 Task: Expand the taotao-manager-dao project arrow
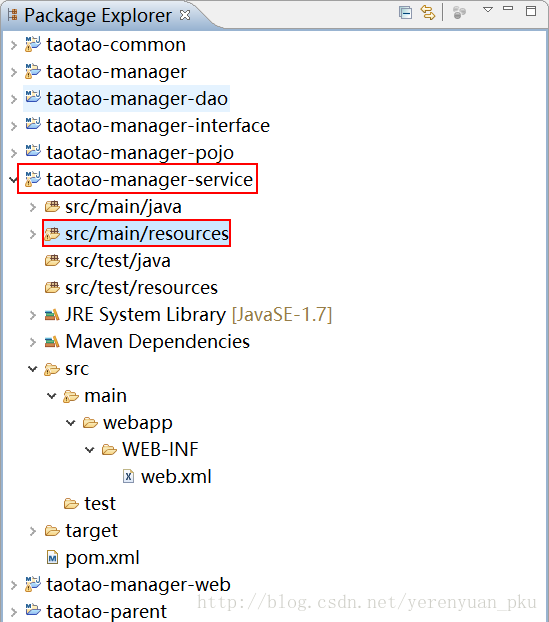click(14, 99)
